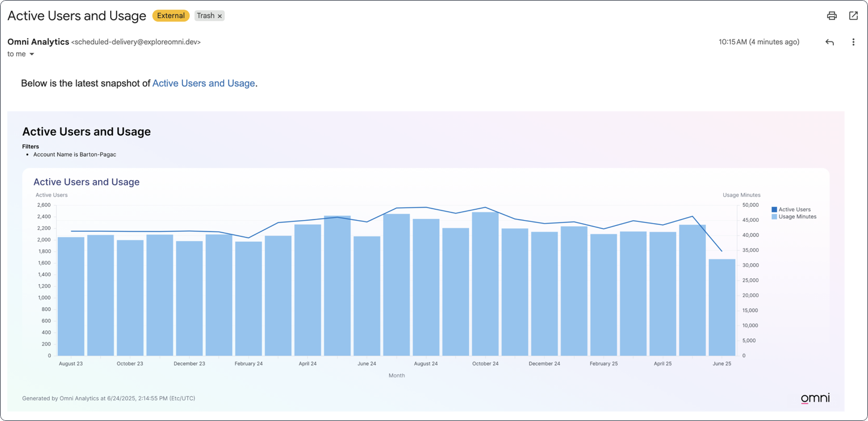The width and height of the screenshot is (868, 421).
Task: Select the August 23 bar in the chart
Action: tap(71, 297)
